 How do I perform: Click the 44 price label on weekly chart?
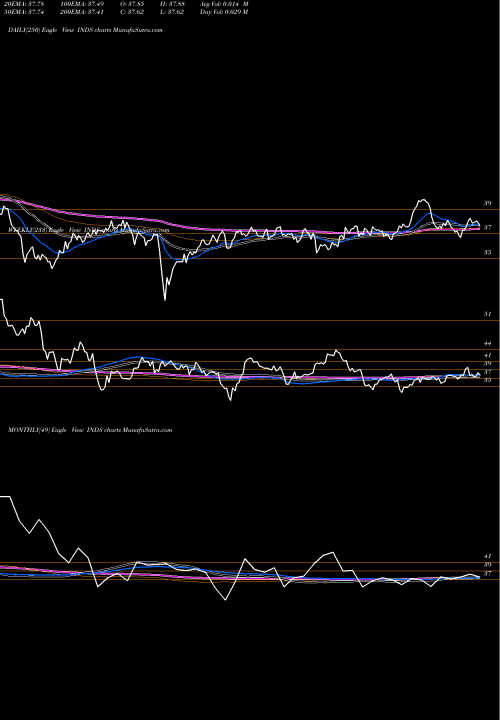pos(488,343)
